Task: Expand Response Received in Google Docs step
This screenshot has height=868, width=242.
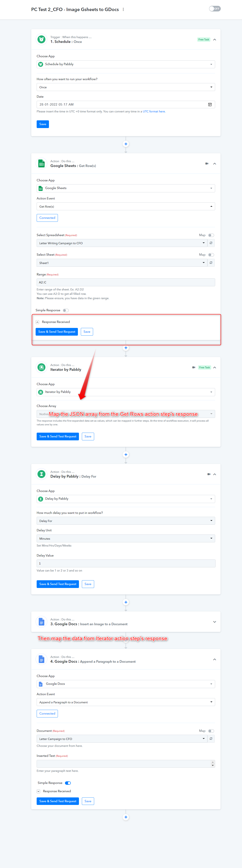Action: (x=38, y=792)
